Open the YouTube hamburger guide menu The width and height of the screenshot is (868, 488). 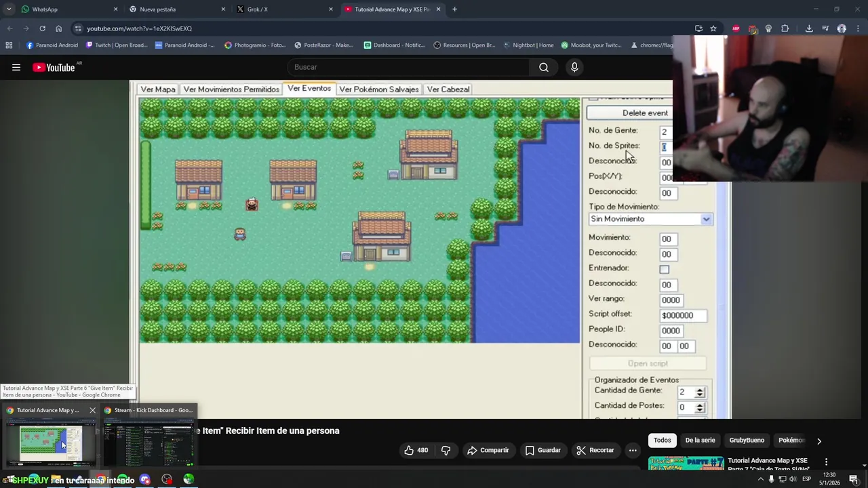[x=16, y=67]
